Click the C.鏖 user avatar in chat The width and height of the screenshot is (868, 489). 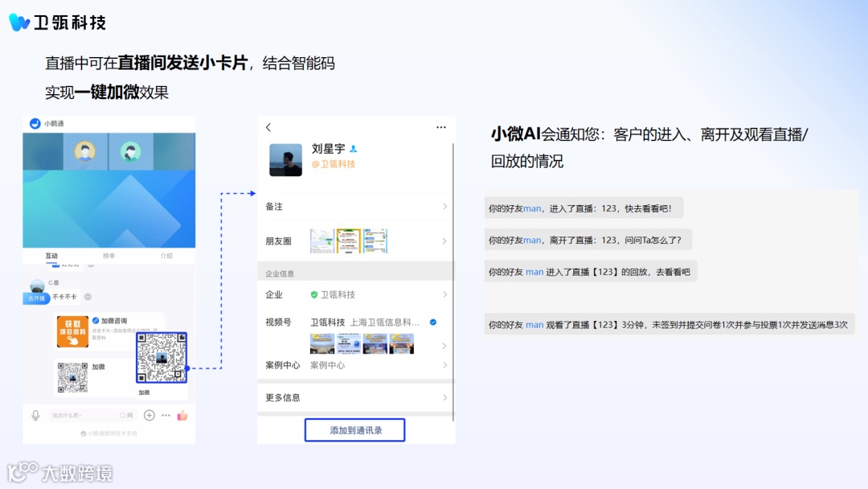tap(37, 286)
